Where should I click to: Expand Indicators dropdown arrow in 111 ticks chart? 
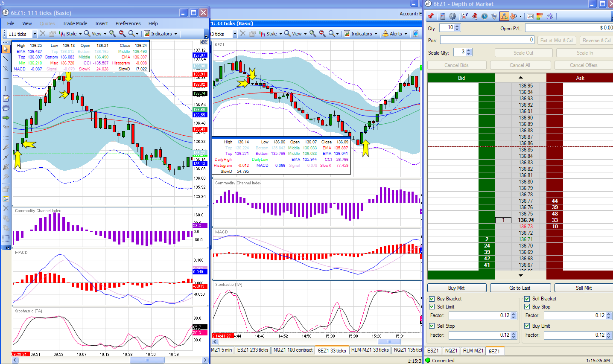pos(175,34)
